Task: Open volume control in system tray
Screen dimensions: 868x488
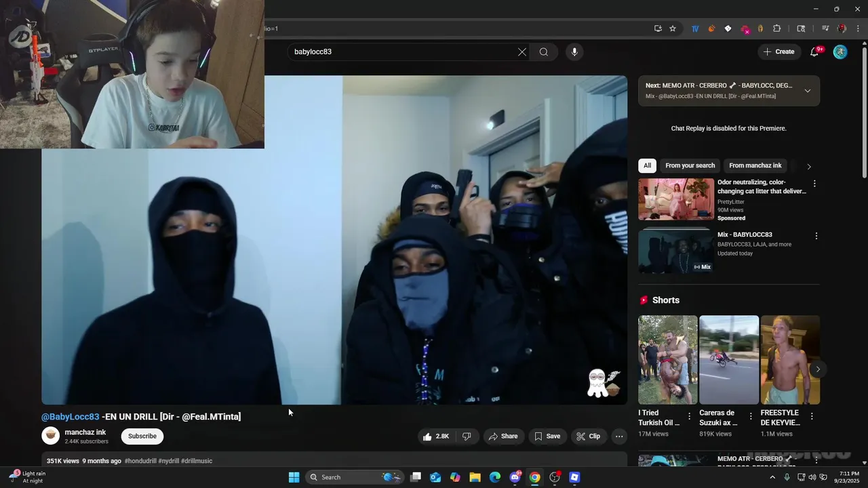Action: (812, 477)
